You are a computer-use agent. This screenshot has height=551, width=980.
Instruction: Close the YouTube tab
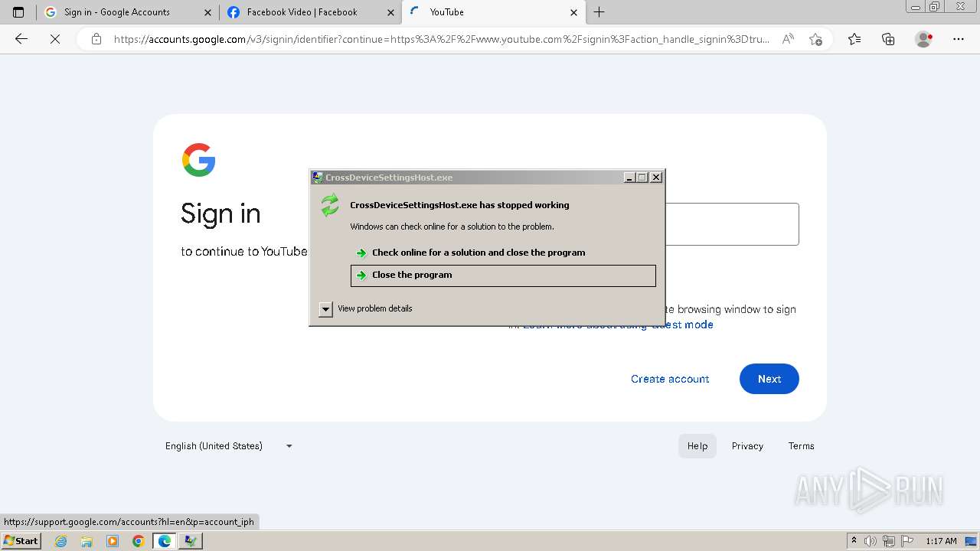point(574,12)
